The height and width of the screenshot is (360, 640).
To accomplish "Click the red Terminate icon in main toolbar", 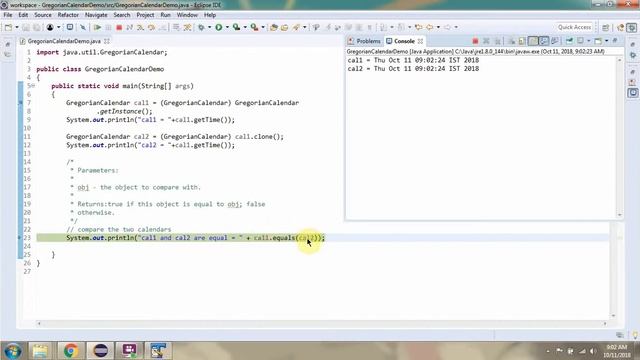I will point(119,27).
